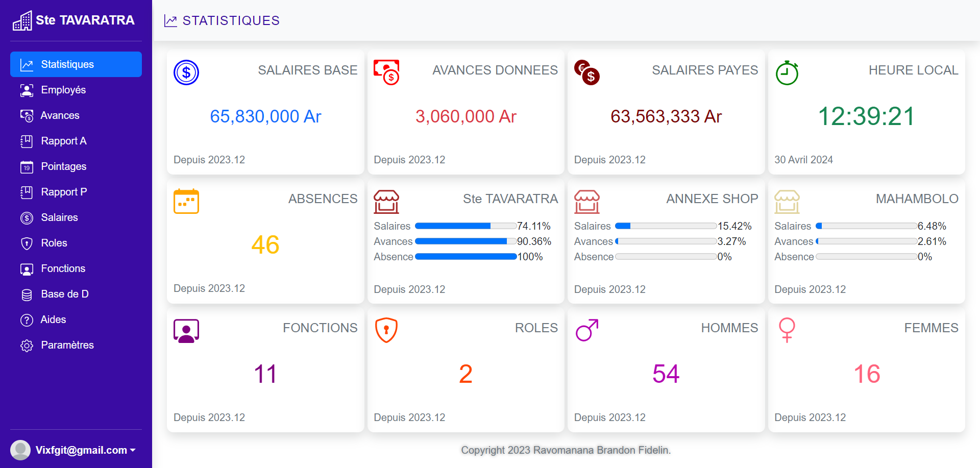Screen dimensions: 980x468
Task: Open Employés using its person icon
Action: (x=27, y=90)
